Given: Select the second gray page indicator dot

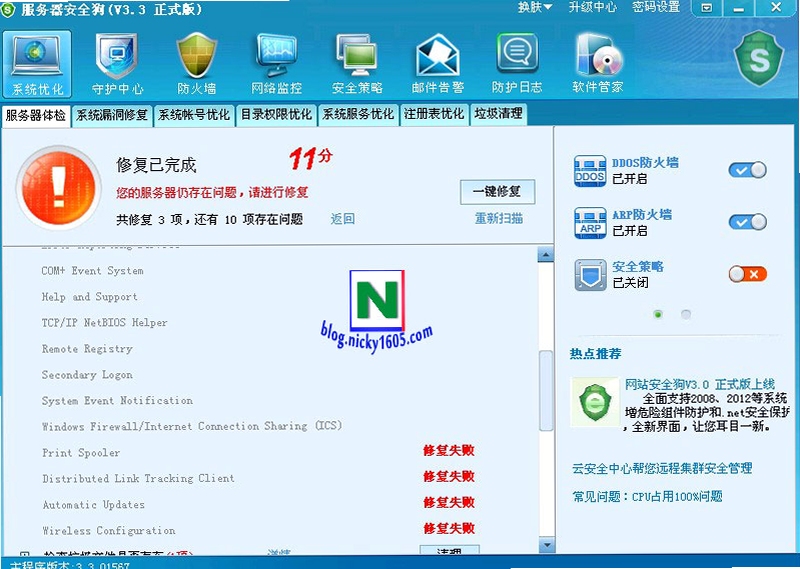Looking at the screenshot, I should [686, 314].
